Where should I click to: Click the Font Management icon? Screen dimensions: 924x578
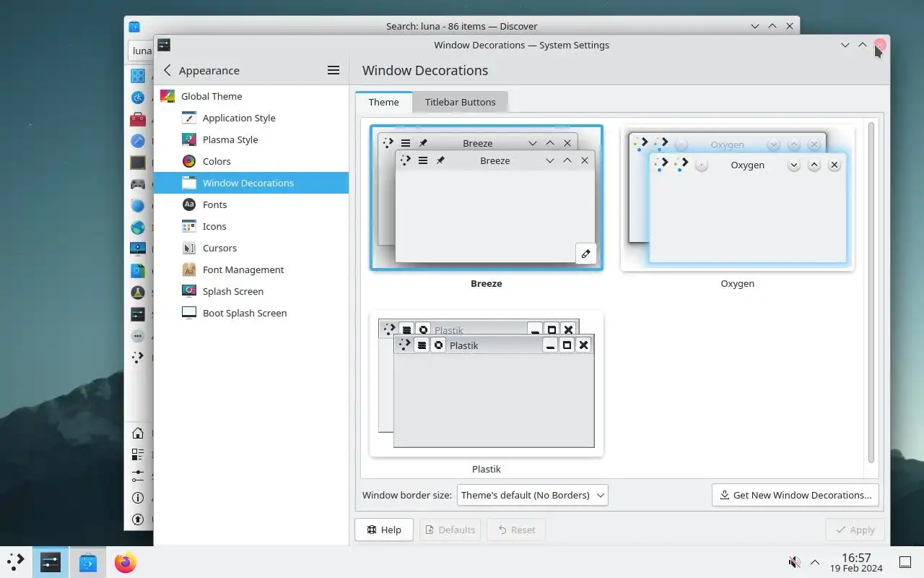[189, 269]
